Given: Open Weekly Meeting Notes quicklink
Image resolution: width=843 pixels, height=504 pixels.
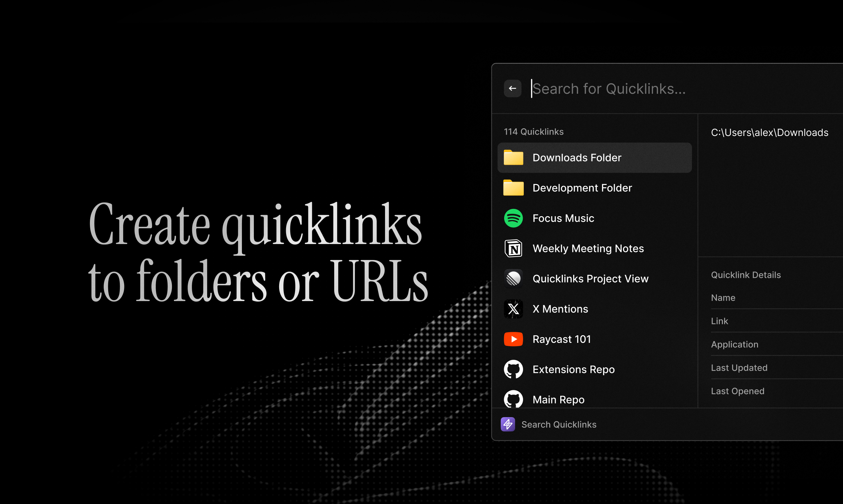Looking at the screenshot, I should coord(588,249).
